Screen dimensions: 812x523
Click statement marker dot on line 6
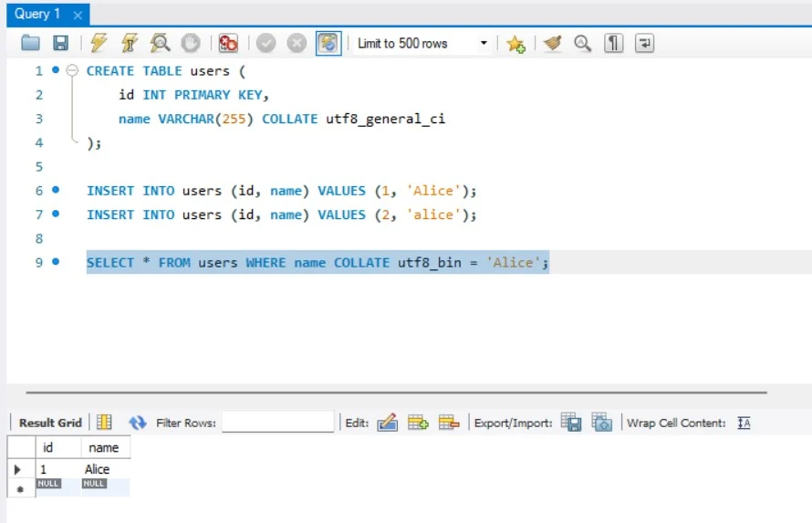[56, 190]
